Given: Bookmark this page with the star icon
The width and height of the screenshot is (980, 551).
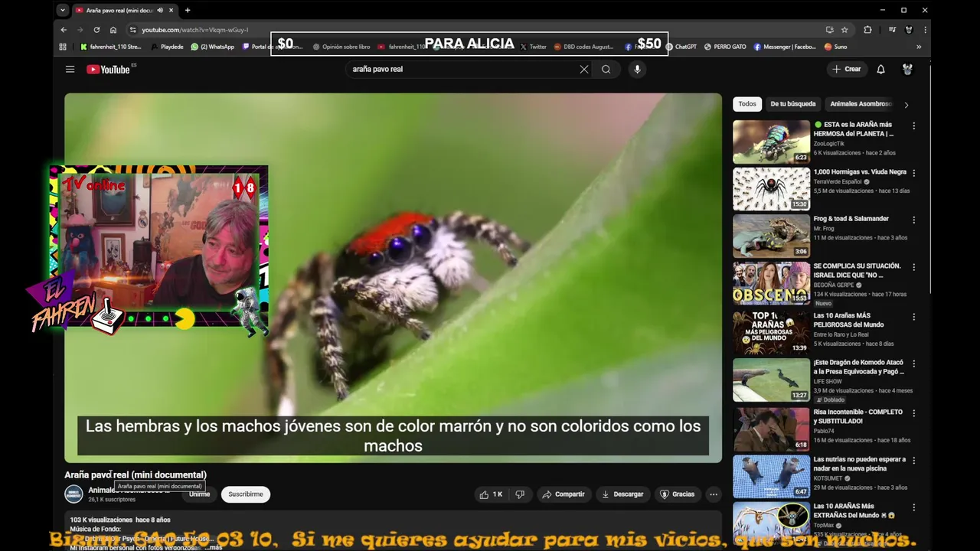Looking at the screenshot, I should click(844, 30).
